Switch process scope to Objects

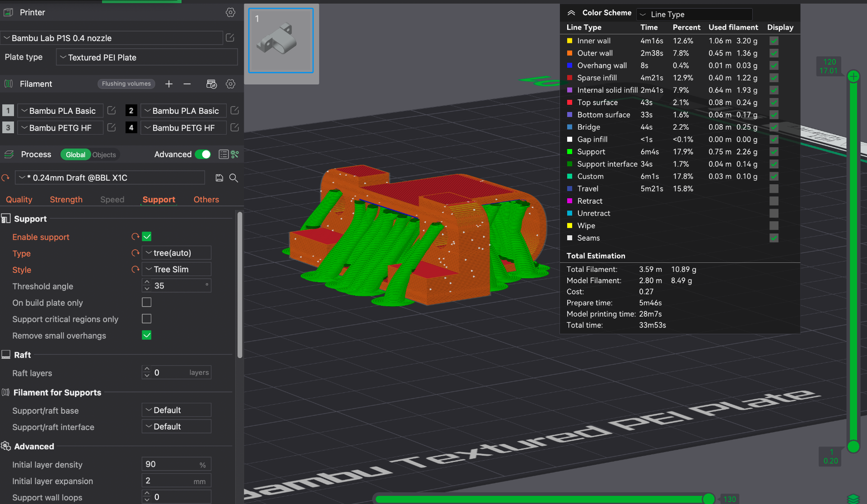point(104,154)
